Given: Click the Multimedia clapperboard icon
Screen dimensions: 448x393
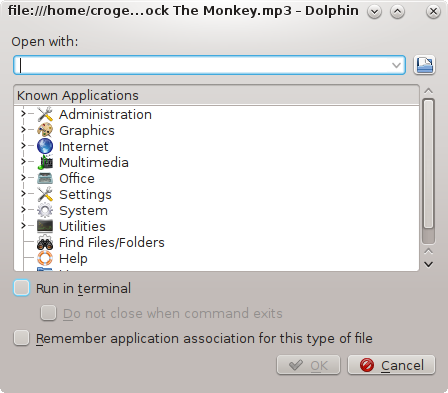Looking at the screenshot, I should (x=45, y=162).
